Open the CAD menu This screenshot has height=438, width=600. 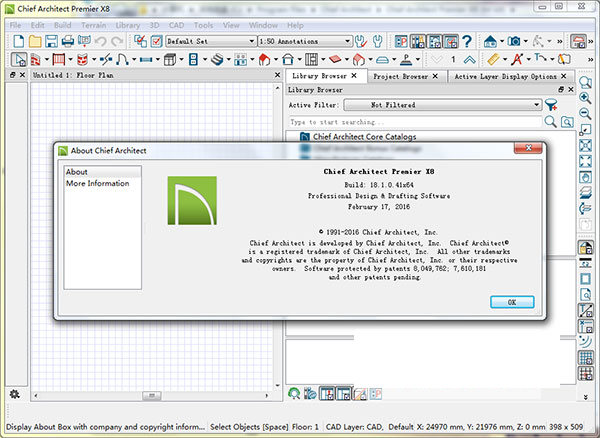[x=176, y=25]
